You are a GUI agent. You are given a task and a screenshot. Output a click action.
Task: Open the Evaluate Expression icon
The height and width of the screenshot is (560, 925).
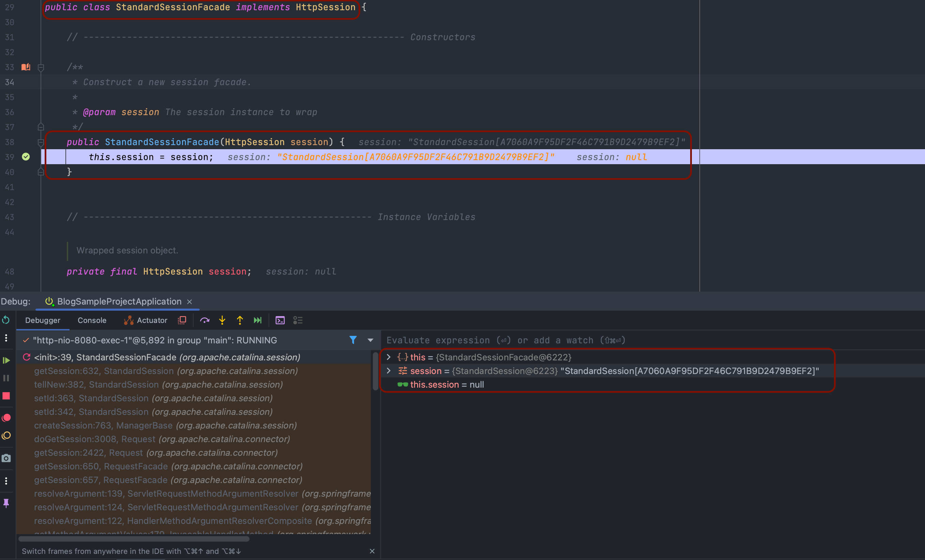point(280,320)
